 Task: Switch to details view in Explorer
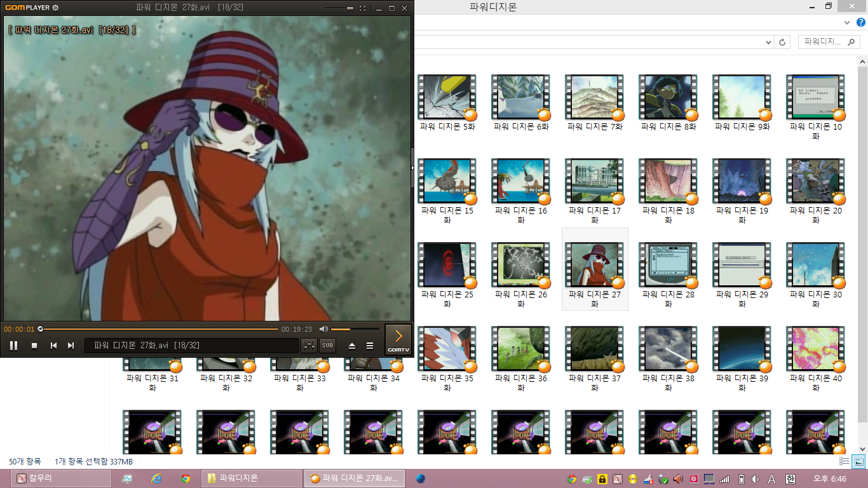click(844, 462)
